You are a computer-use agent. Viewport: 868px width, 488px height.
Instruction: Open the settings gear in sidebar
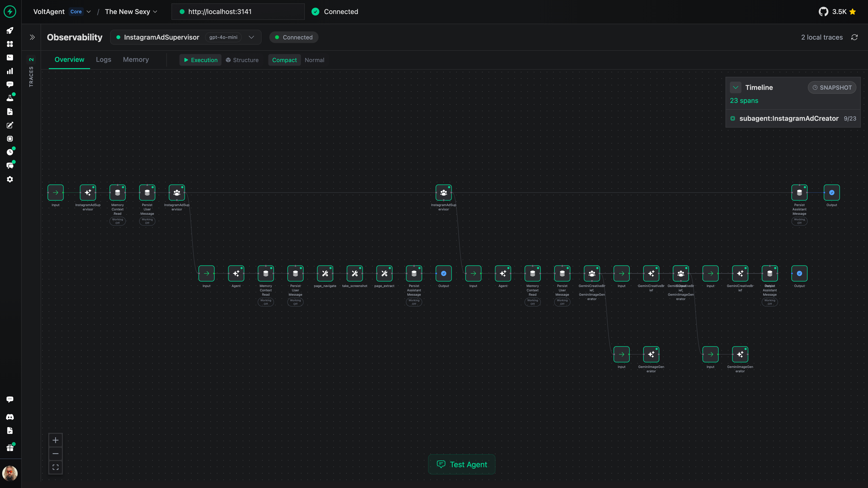(10, 179)
